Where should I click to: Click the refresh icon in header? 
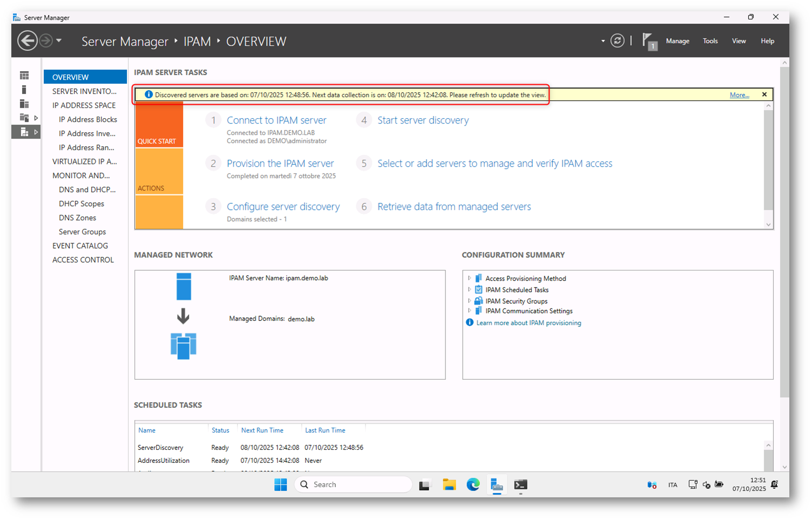pyautogui.click(x=617, y=41)
